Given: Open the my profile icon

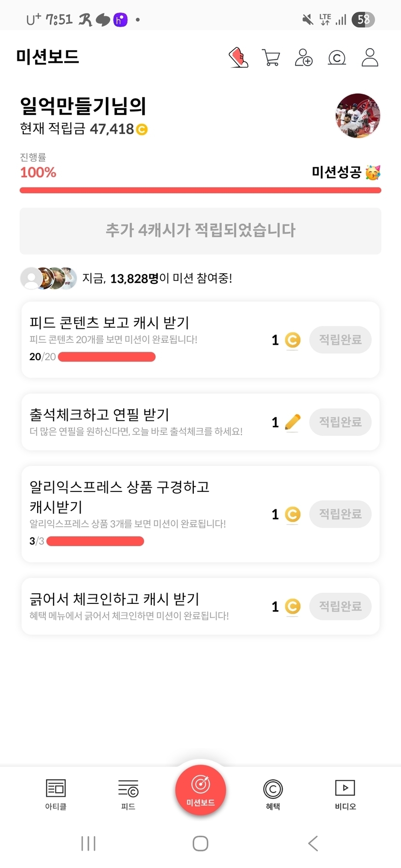Looking at the screenshot, I should (x=370, y=57).
